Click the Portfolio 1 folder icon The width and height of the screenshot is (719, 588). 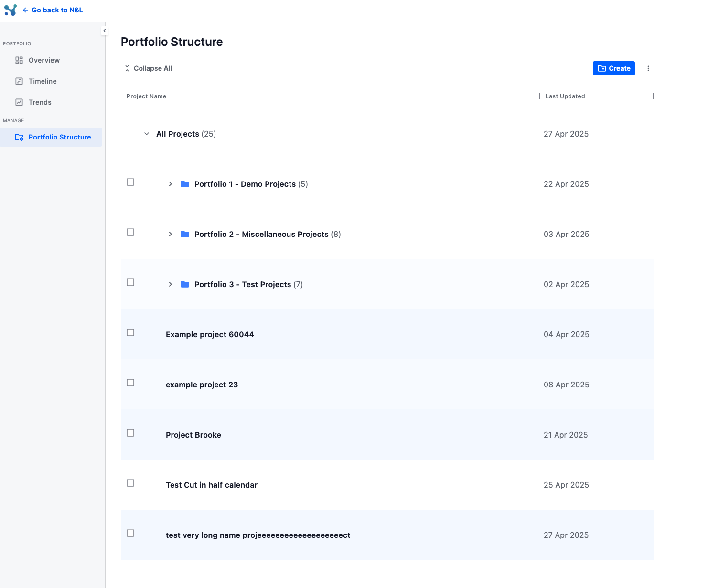point(185,184)
